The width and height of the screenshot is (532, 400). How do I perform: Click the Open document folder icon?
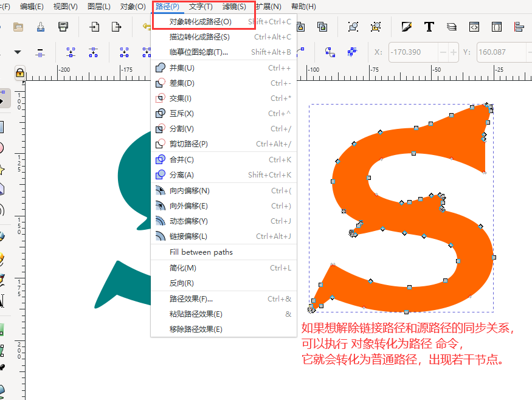[18, 27]
